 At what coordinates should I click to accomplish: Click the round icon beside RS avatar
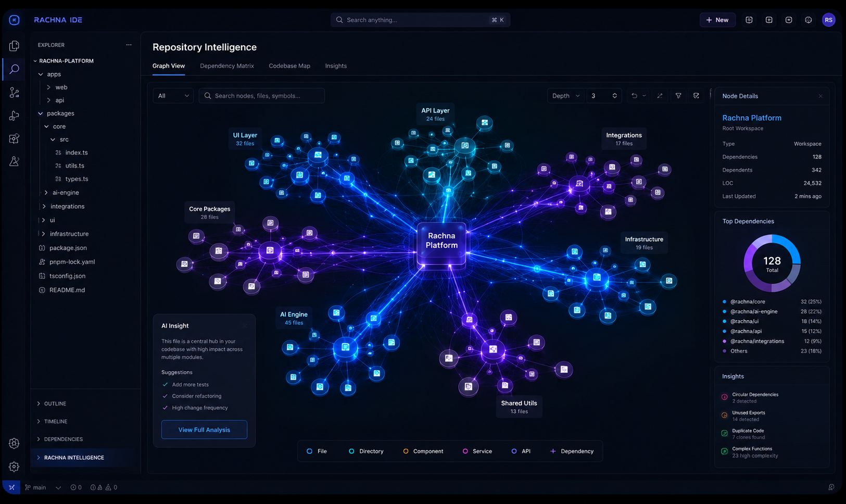pos(809,20)
